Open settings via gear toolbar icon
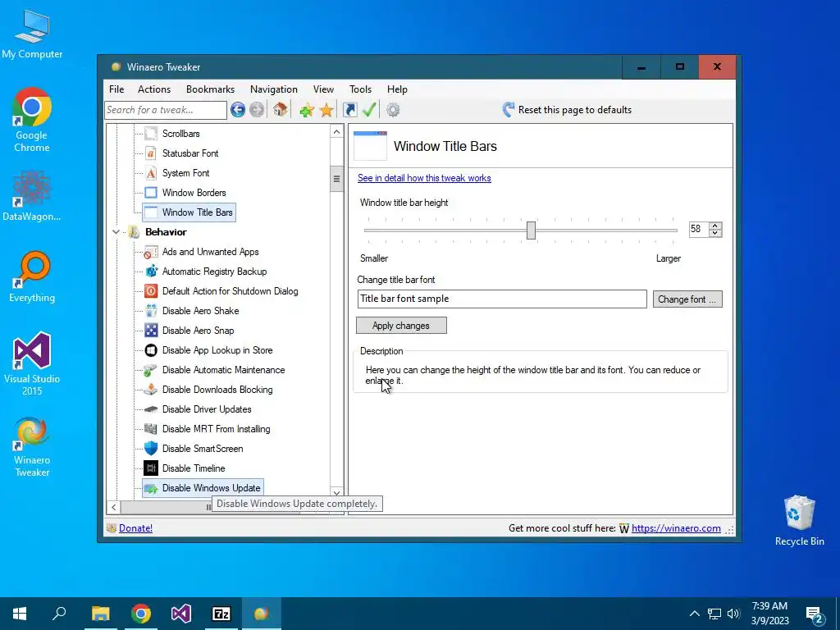840x630 pixels. click(x=393, y=110)
